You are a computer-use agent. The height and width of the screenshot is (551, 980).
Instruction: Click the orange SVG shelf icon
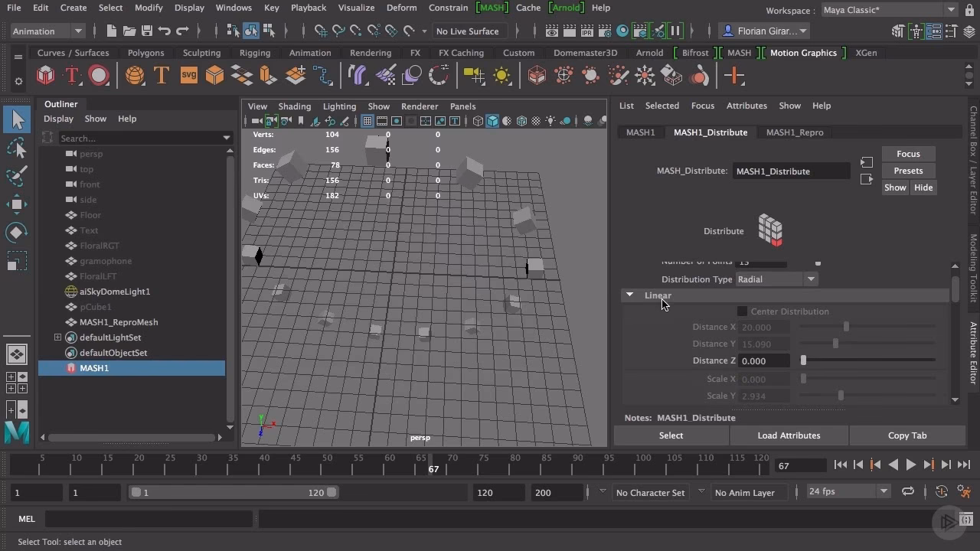(x=188, y=76)
